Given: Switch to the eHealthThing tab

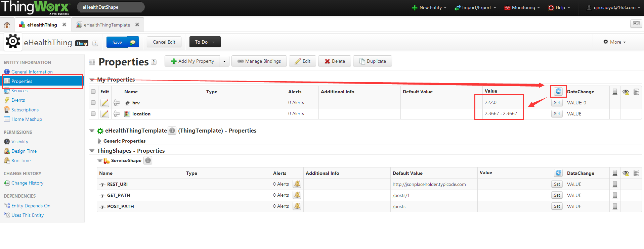Looking at the screenshot, I should click(42, 25).
